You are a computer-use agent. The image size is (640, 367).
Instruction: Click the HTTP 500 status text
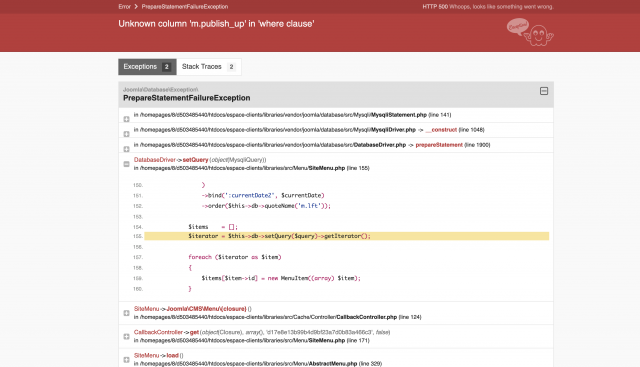click(x=435, y=7)
